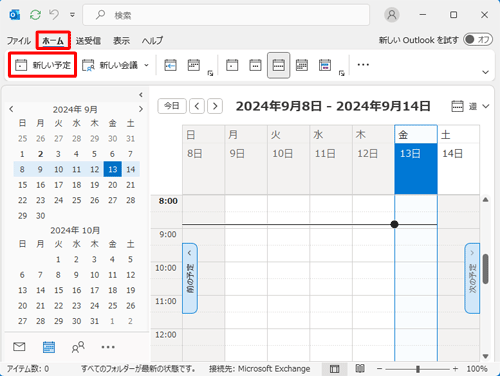500x376 pixels.
Task: Select September 13 in mini calendar
Action: point(112,169)
